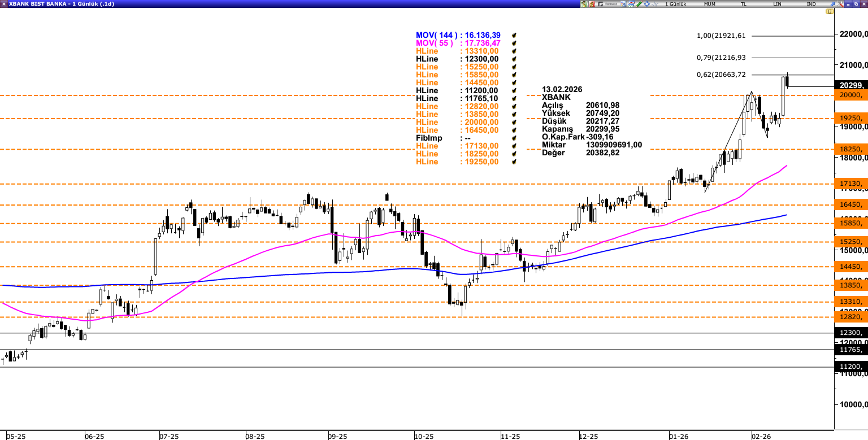Screen dimensions: 868x440
Task: Uncheck the HLine 20000,00 checkmark
Action: click(513, 123)
